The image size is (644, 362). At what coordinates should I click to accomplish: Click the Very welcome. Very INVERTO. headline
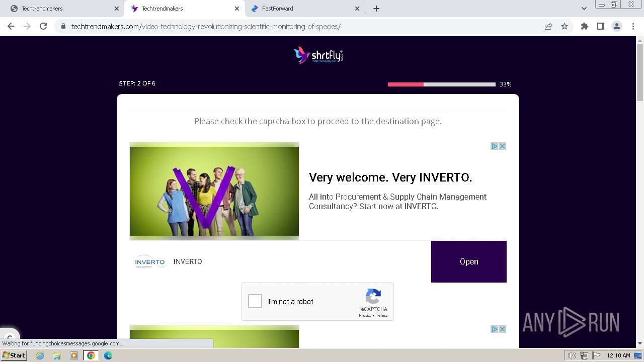[390, 177]
